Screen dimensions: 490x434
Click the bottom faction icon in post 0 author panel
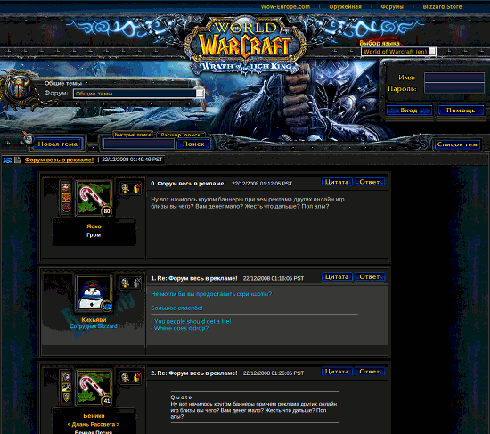(66, 207)
